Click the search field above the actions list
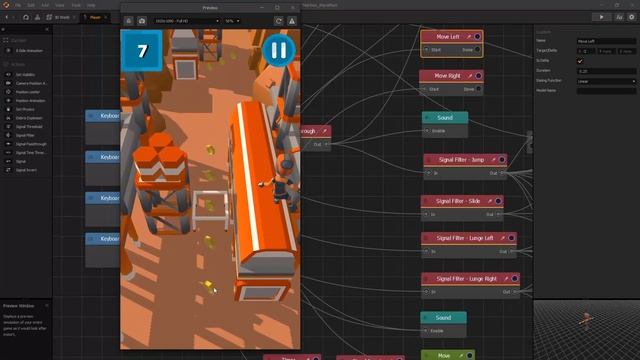The height and width of the screenshot is (360, 640). point(23,29)
